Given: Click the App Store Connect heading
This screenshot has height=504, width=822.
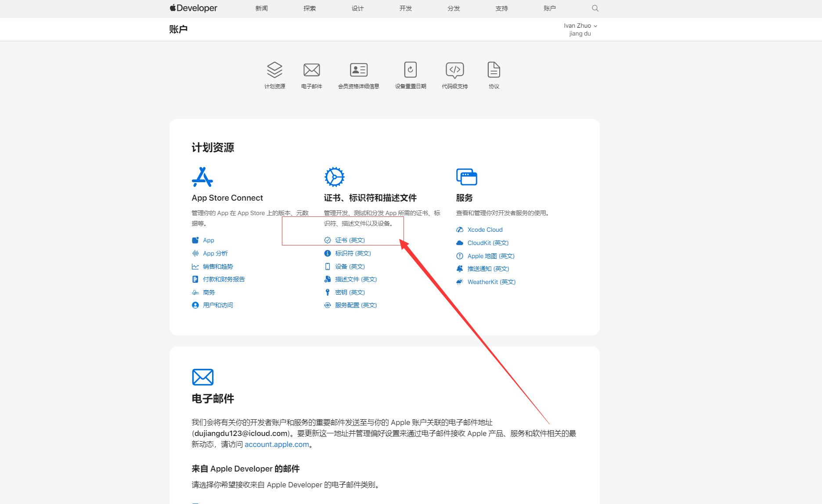Looking at the screenshot, I should click(227, 198).
